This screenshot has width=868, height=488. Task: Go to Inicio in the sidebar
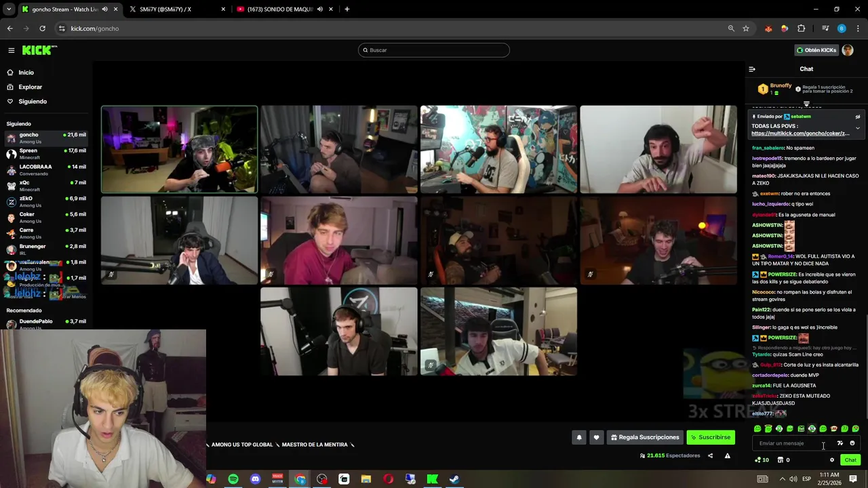tap(26, 73)
